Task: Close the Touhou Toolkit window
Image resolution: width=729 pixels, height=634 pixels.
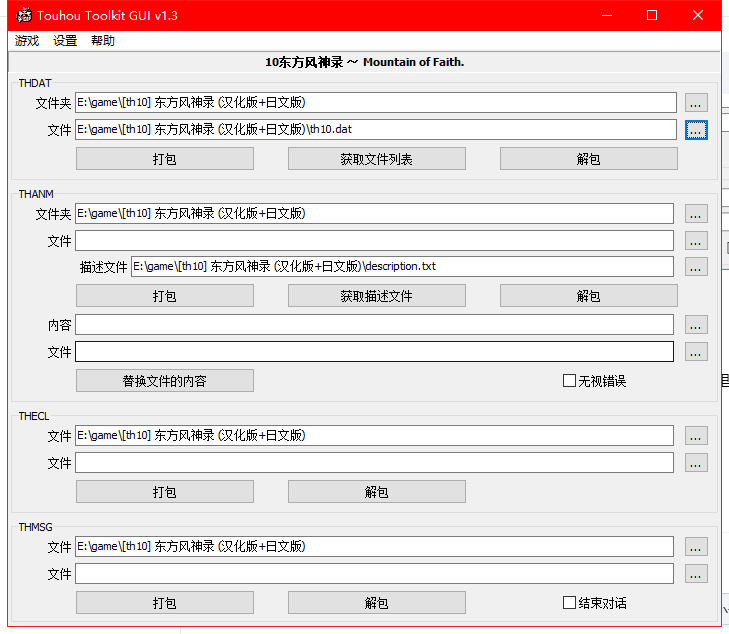Action: [x=697, y=15]
